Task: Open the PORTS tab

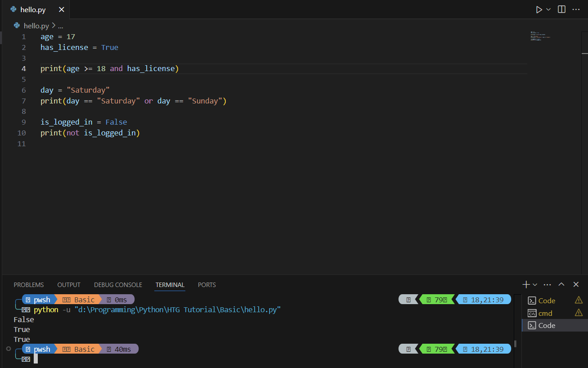Action: click(207, 285)
